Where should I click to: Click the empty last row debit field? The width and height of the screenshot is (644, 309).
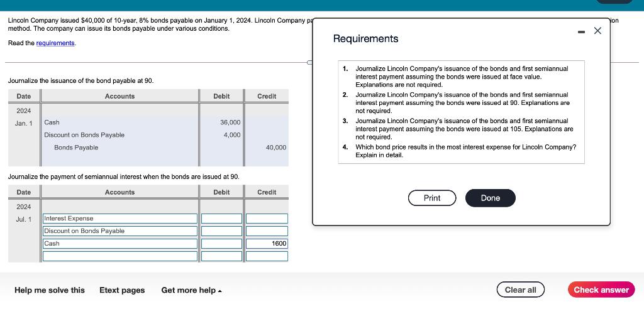coord(221,256)
